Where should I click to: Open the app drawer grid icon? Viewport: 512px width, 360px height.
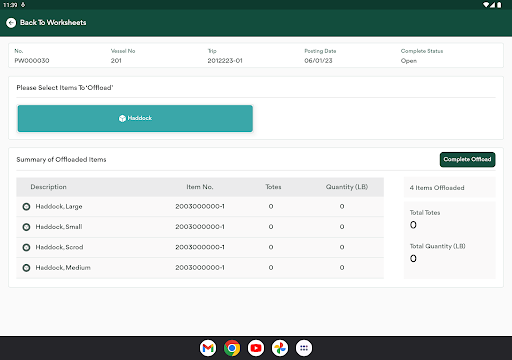coord(304,348)
